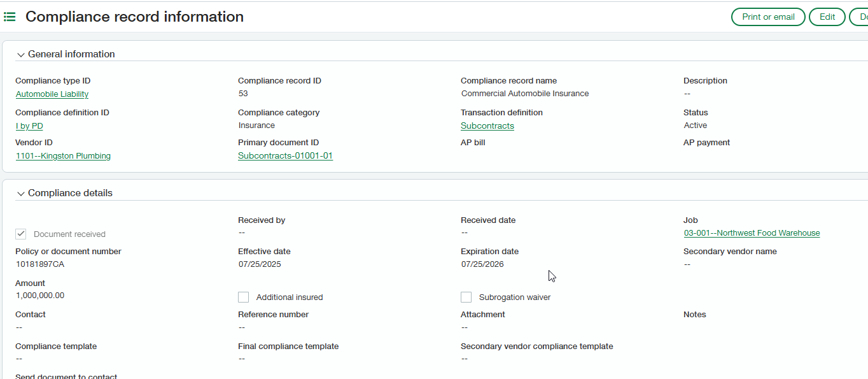Toggle the Document received checkbox
The width and height of the screenshot is (868, 379).
[x=21, y=234]
